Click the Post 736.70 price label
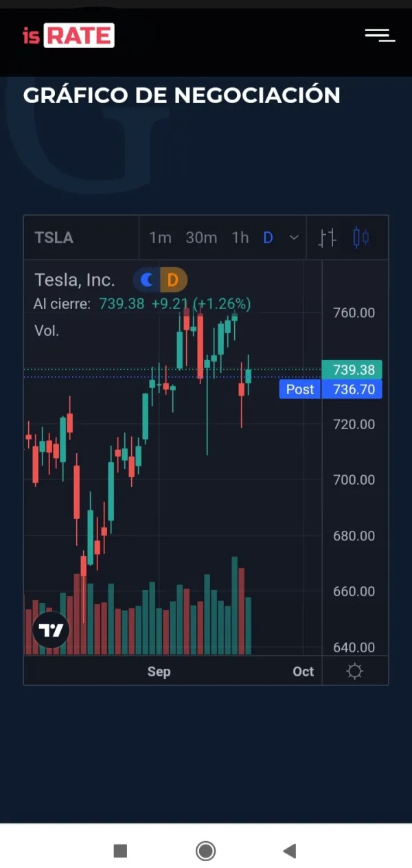Screen dimensions: 412x868 tap(330, 389)
